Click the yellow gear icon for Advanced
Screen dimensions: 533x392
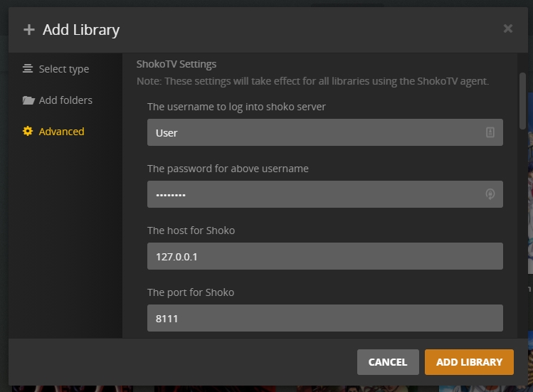[28, 131]
